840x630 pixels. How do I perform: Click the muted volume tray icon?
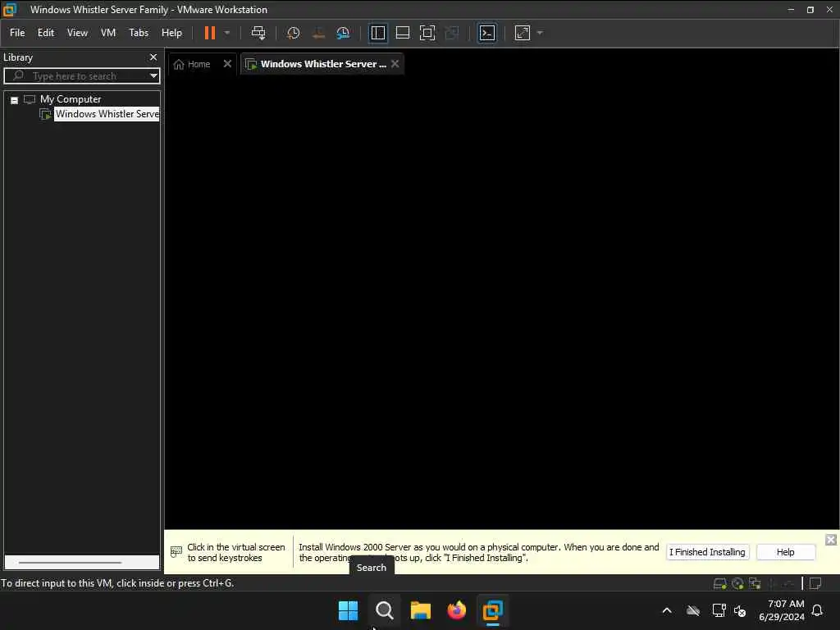pyautogui.click(x=740, y=610)
